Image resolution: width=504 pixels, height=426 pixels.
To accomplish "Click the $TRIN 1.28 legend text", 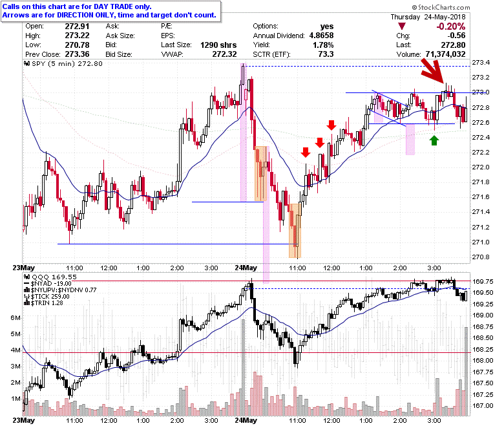I will click(47, 303).
